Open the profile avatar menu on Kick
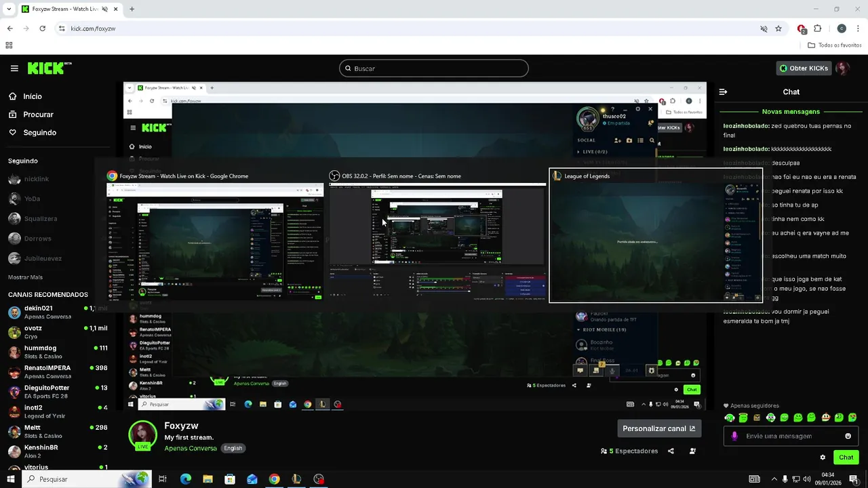Image resolution: width=868 pixels, height=488 pixels. click(x=842, y=68)
